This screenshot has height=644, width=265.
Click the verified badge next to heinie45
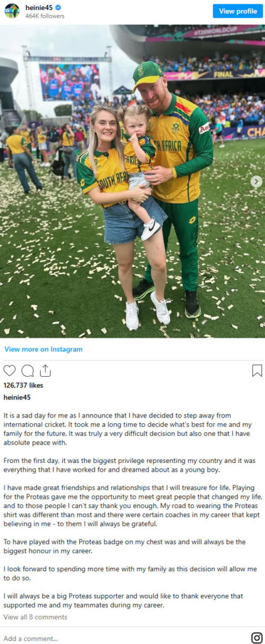[57, 8]
